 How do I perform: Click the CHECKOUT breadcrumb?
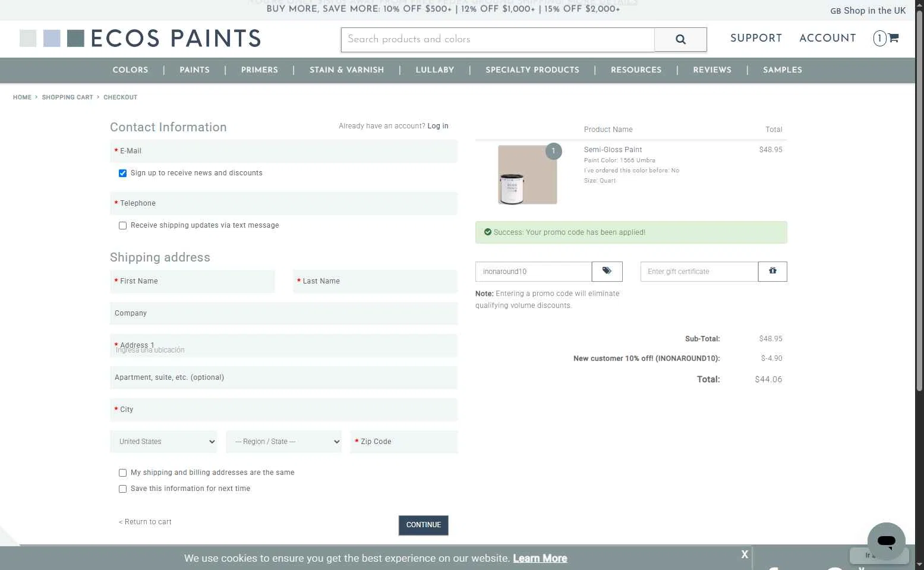point(120,97)
